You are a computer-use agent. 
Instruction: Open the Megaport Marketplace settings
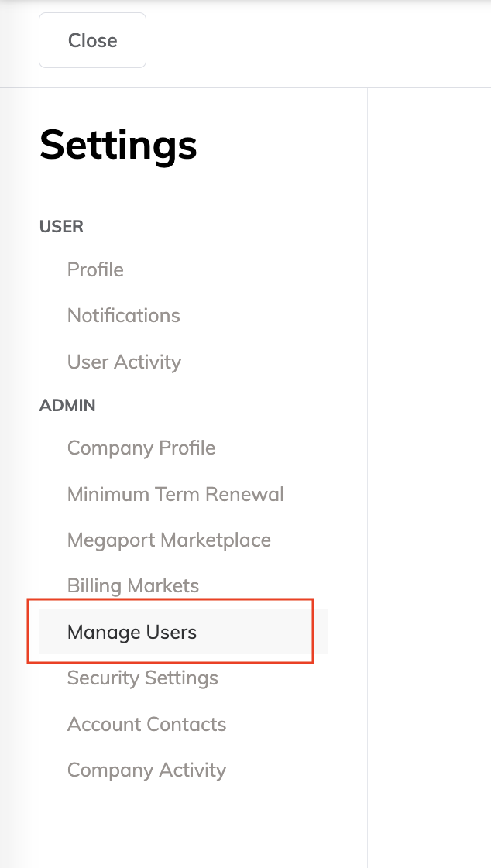[169, 540]
